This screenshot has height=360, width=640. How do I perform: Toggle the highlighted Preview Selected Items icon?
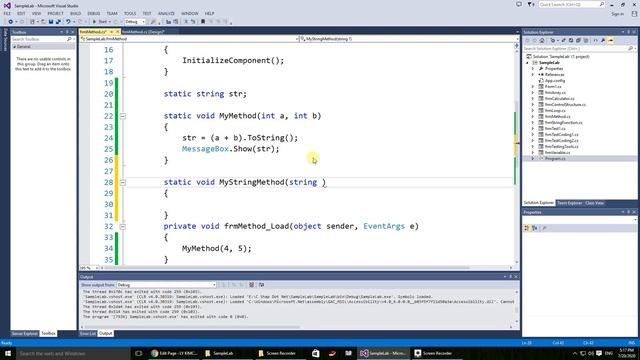click(x=611, y=40)
